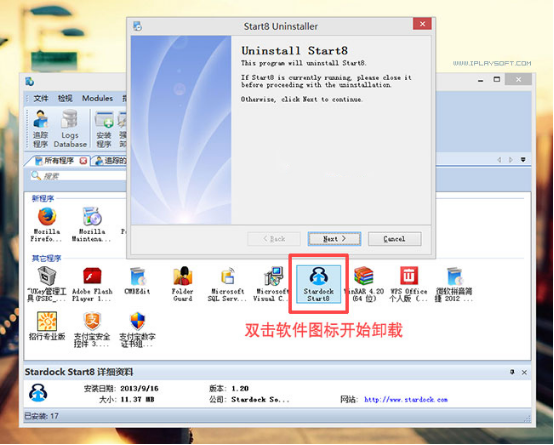Select the WinRAR 4.20 program icon

(x=364, y=284)
